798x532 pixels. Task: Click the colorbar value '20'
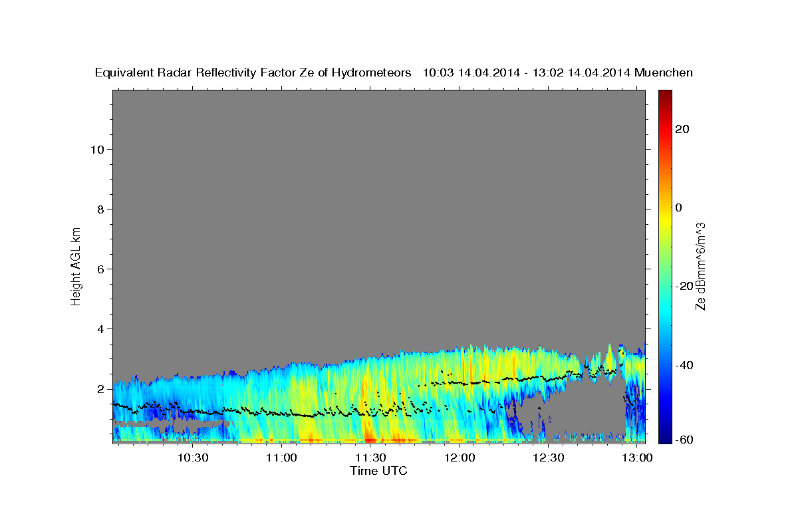(x=682, y=129)
